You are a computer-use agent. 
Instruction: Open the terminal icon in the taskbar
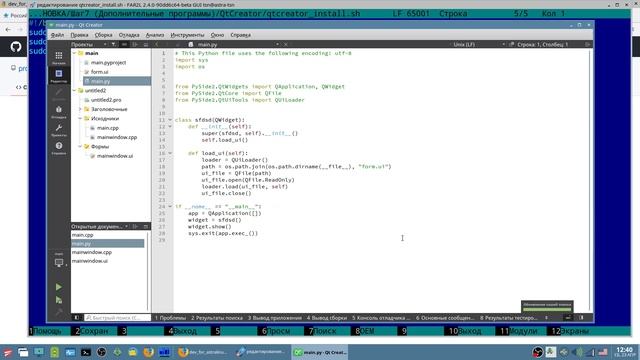coord(86,352)
